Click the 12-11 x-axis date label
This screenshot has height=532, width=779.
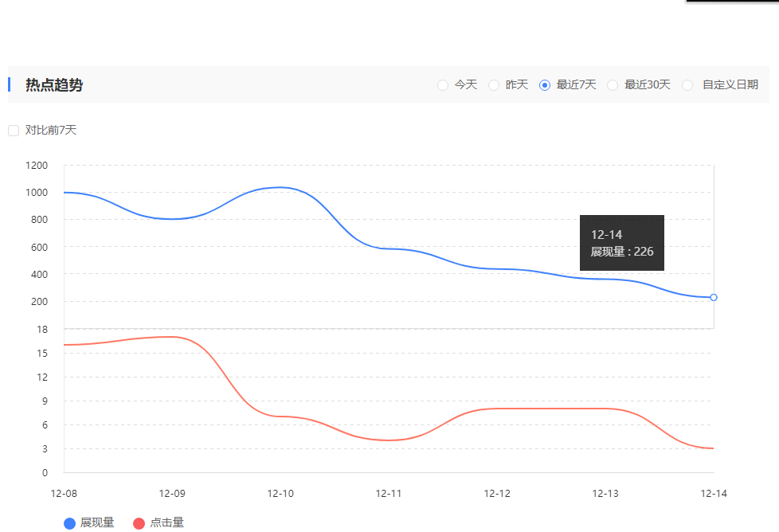click(x=389, y=494)
